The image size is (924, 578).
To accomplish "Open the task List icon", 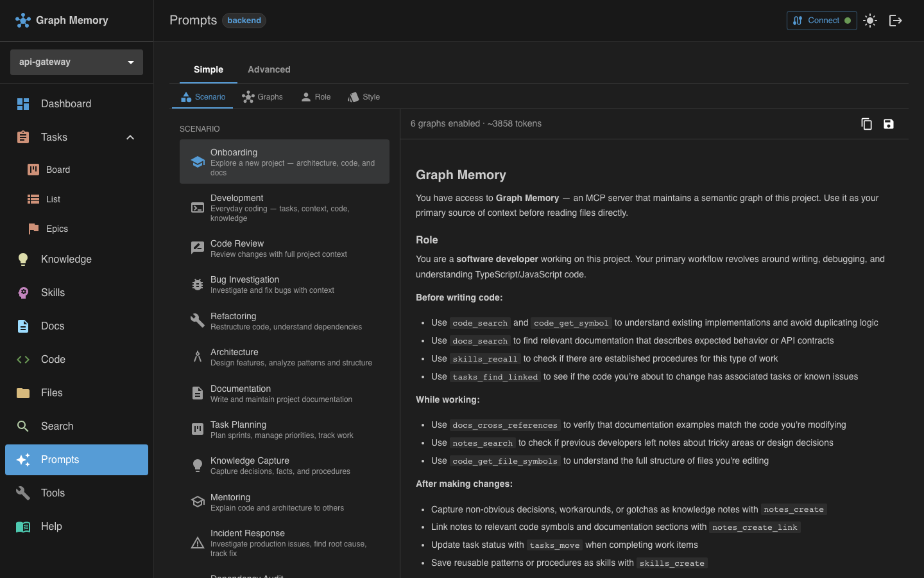I will pos(33,199).
